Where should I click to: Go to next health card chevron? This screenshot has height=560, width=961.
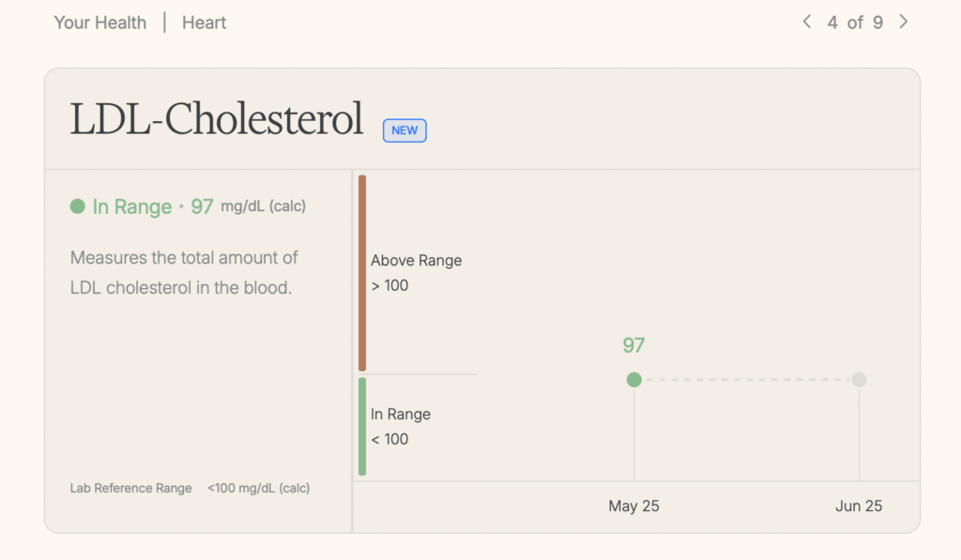pos(904,22)
